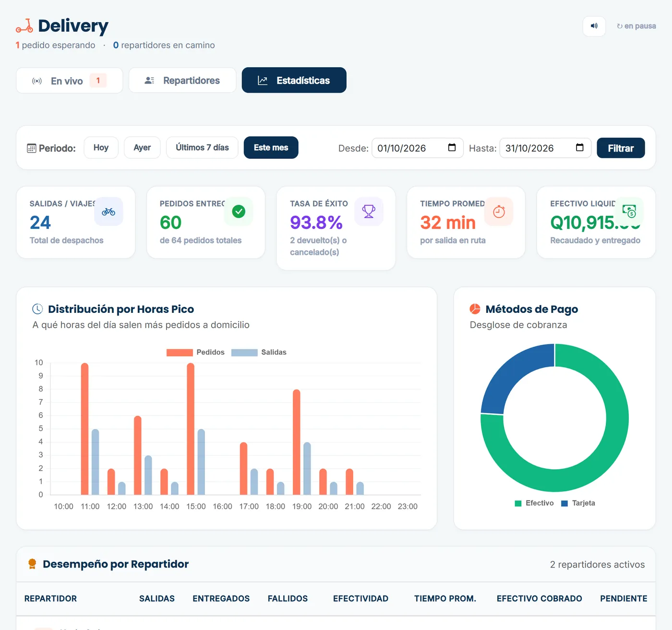
Task: Click the TIEMPO PROM. column header
Action: pos(445,599)
